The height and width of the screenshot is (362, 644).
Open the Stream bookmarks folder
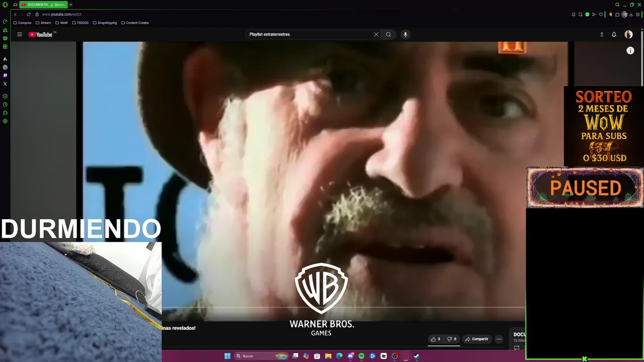(x=43, y=23)
